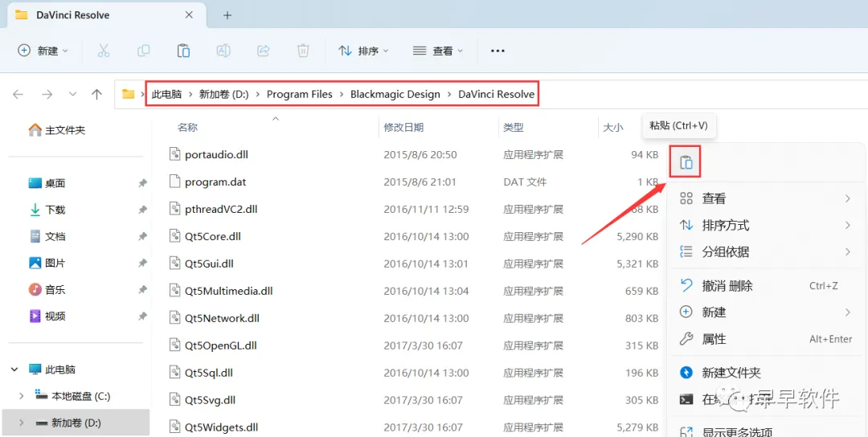868x437 pixels.
Task: Select file Qt5Gui.dll
Action: click(209, 263)
